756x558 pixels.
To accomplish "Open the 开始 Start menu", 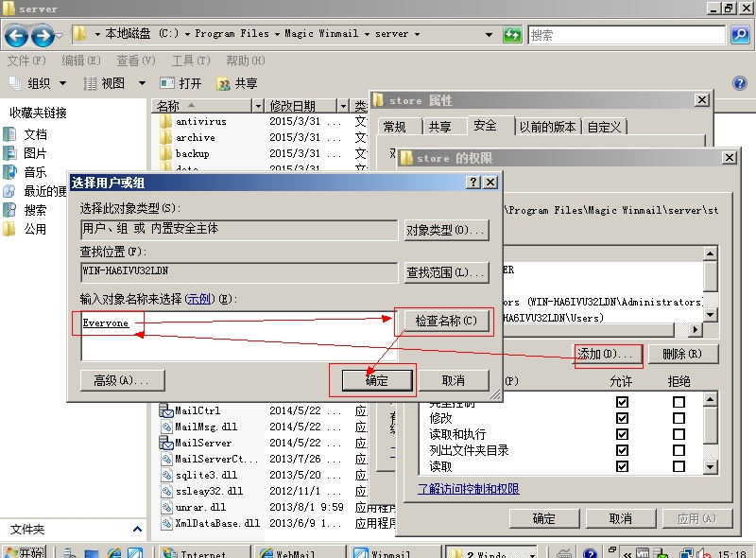I will click(25, 552).
